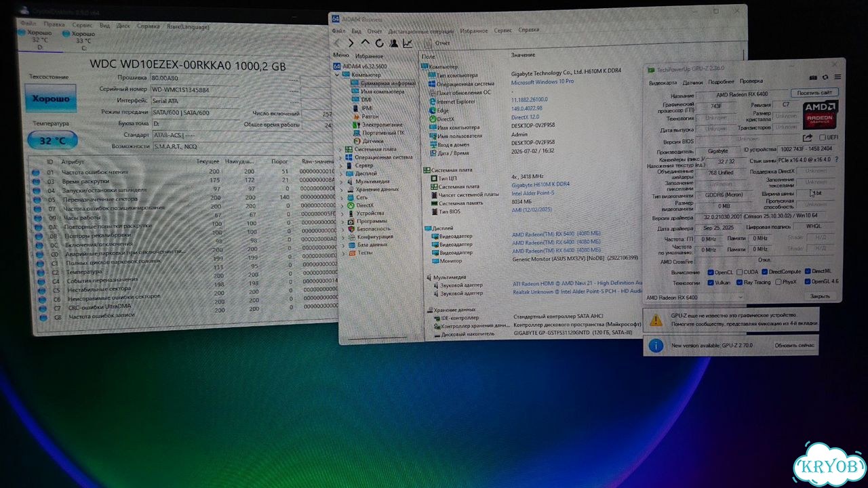Toggle OpenCL checkbox in GPU-Z

(x=711, y=272)
